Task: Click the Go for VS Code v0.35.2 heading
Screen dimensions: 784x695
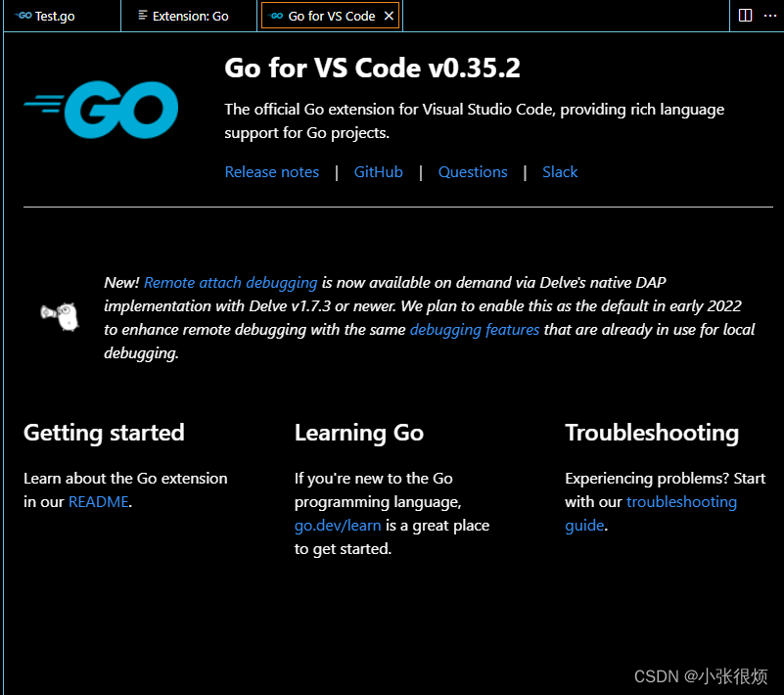Action: (x=372, y=68)
